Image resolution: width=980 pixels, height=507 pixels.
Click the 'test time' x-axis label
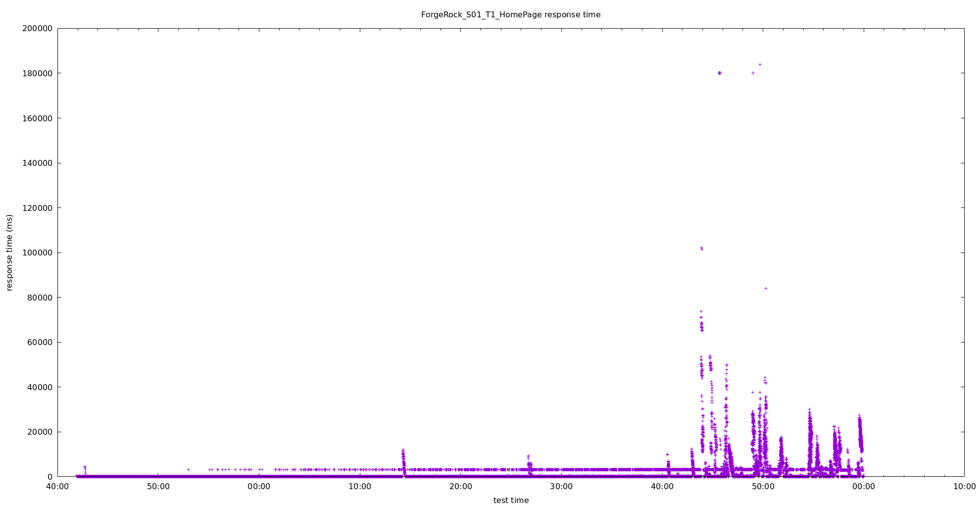pos(511,500)
